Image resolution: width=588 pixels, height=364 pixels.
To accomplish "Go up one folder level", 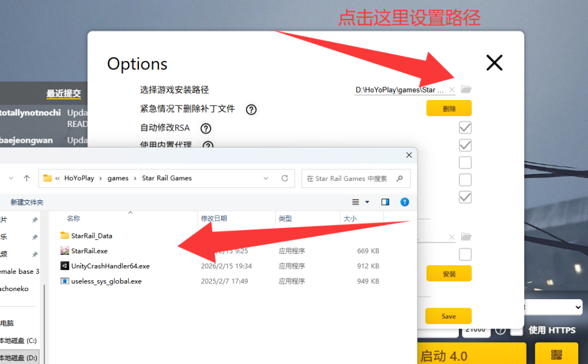I will (x=26, y=179).
